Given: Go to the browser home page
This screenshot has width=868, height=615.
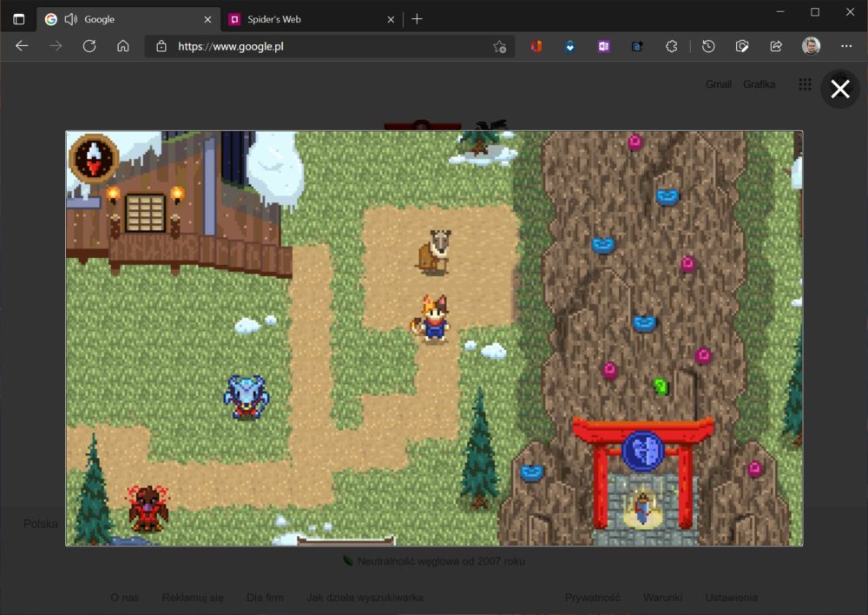Looking at the screenshot, I should [123, 46].
